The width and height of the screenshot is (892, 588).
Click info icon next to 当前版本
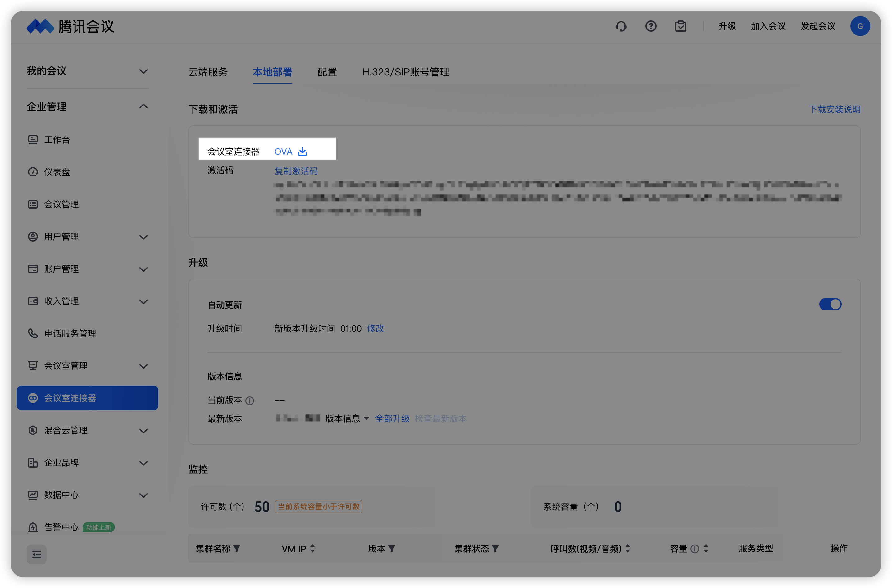tap(250, 401)
